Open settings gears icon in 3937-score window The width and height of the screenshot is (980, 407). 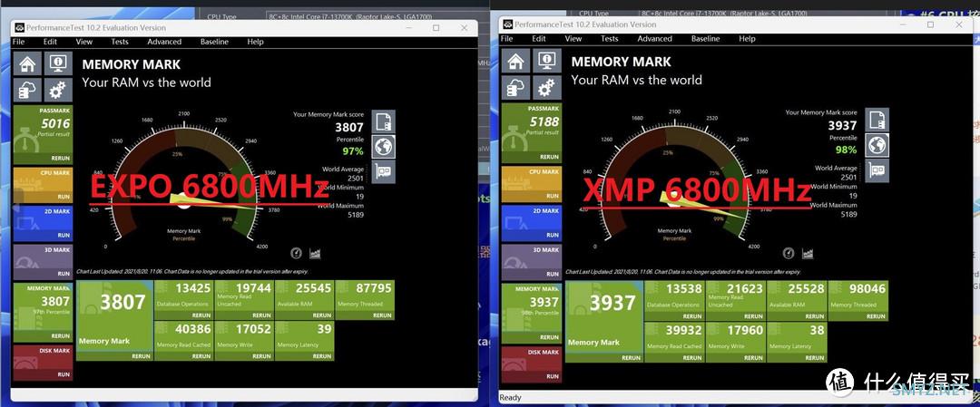coord(547,88)
